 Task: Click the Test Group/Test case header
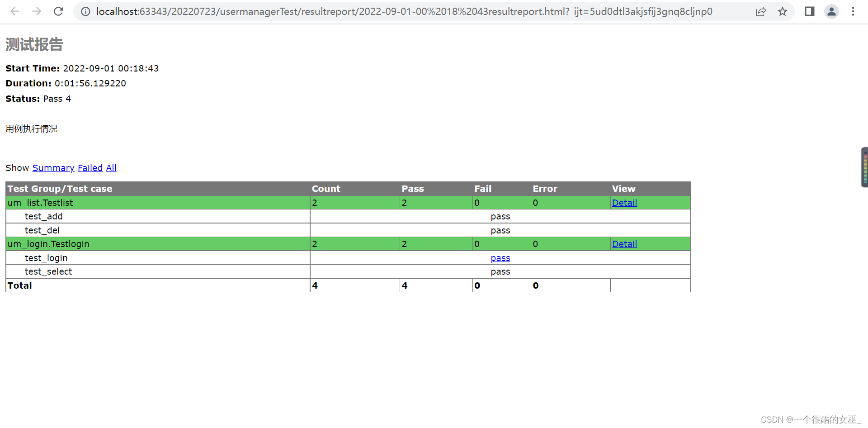[x=60, y=189]
